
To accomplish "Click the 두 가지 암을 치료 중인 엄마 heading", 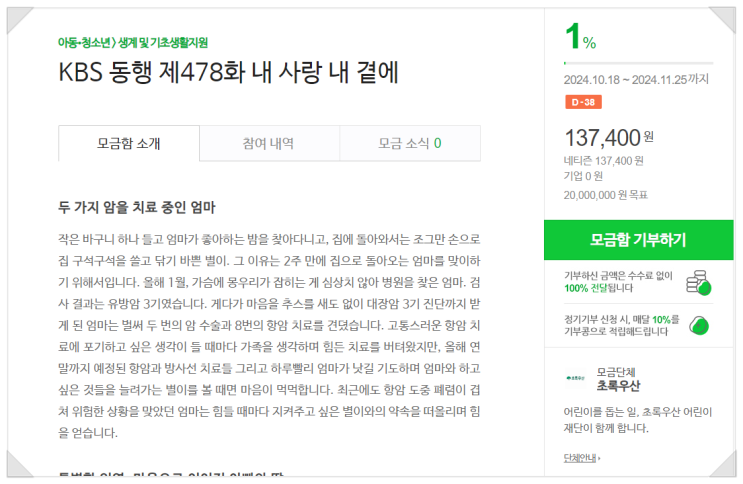I will [x=137, y=208].
